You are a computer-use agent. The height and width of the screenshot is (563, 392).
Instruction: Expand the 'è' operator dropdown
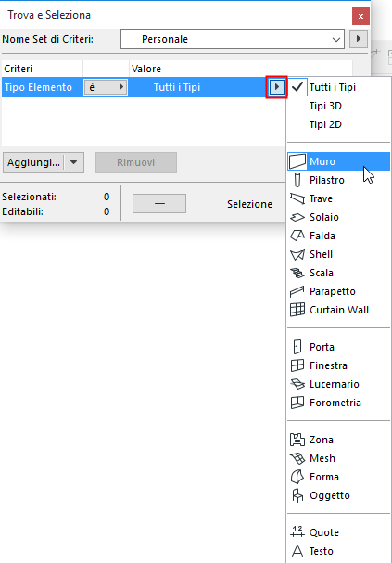click(x=106, y=87)
